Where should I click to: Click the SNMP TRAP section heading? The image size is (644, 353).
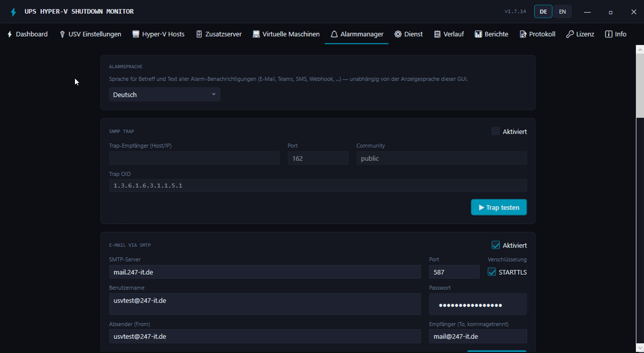click(121, 131)
